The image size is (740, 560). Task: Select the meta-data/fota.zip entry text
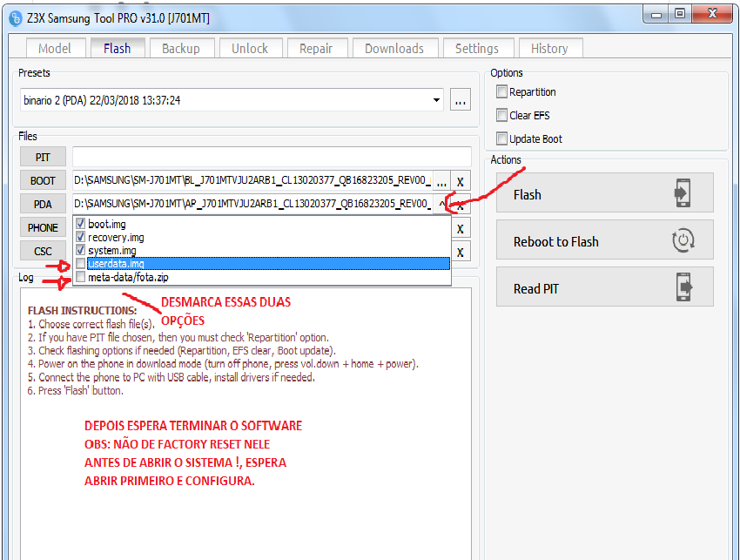[x=128, y=277]
